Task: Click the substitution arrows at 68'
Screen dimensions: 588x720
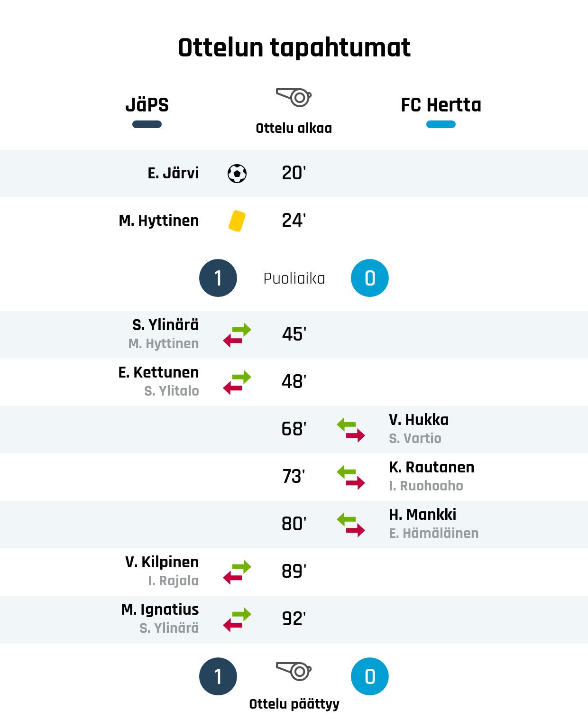Action: [351, 430]
